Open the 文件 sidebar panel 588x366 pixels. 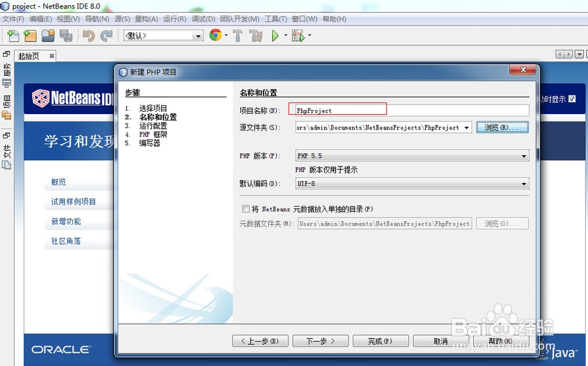[x=6, y=157]
